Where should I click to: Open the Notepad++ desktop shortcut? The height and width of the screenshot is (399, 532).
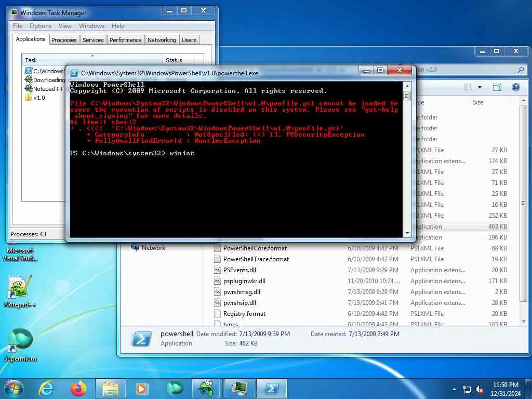[20, 291]
